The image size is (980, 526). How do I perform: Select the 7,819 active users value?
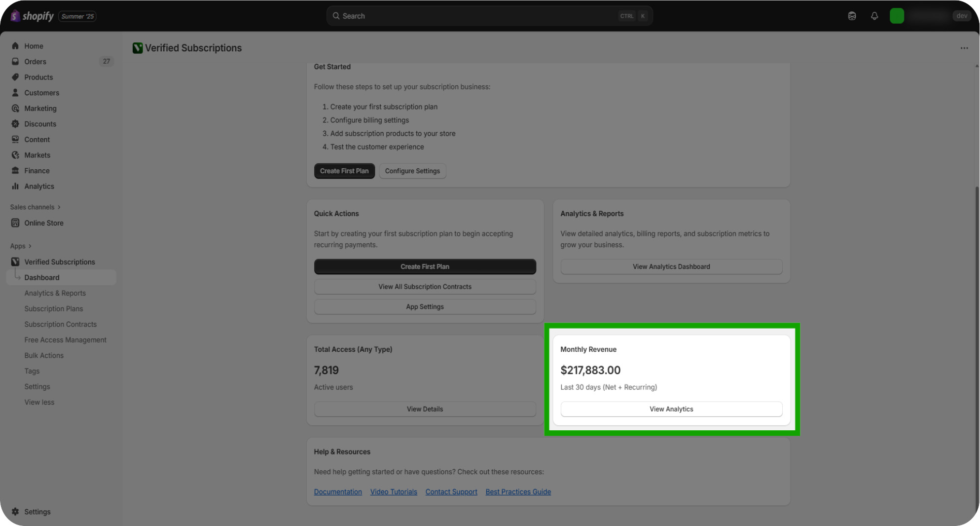tap(327, 370)
